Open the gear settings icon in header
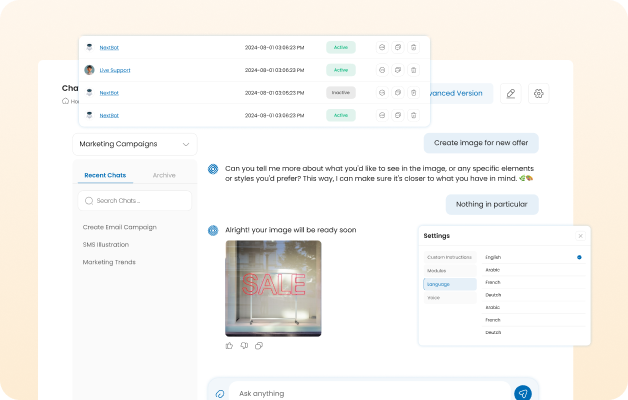This screenshot has width=628, height=400. [x=538, y=93]
